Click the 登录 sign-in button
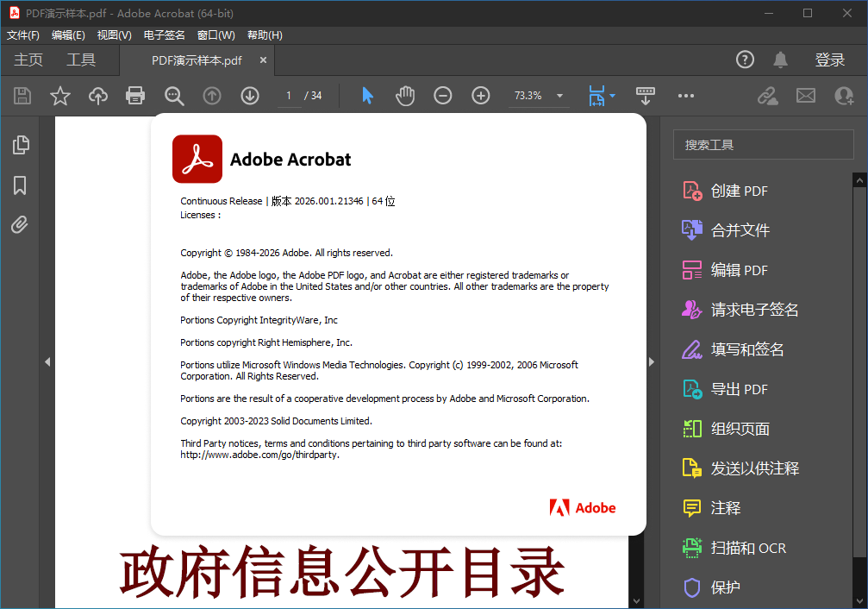This screenshot has height=609, width=868. coord(830,60)
